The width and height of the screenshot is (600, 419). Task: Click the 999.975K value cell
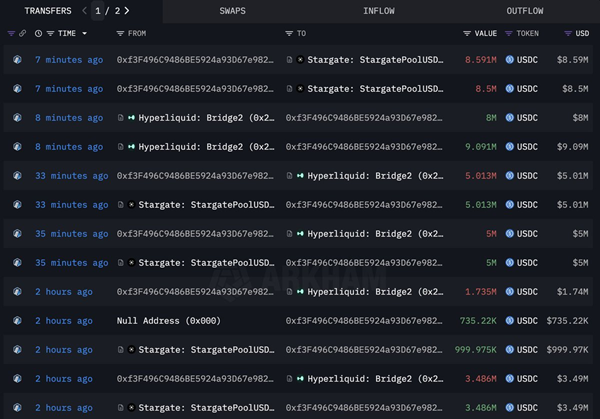click(x=476, y=350)
